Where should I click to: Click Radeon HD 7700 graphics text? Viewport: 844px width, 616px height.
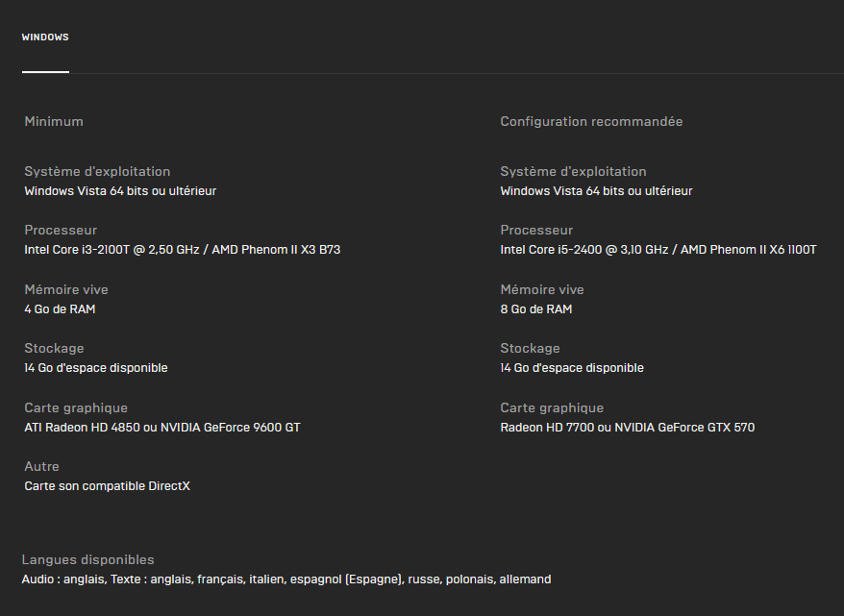(x=628, y=428)
